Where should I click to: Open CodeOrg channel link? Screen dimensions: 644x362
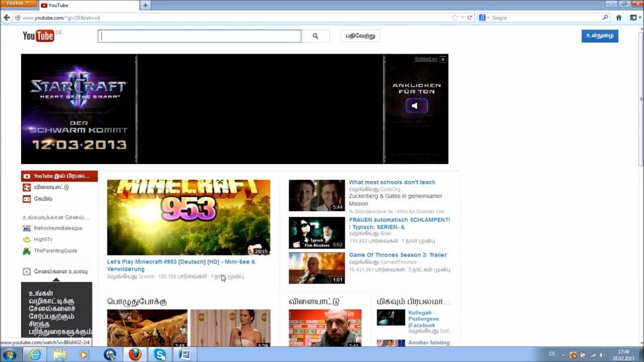tap(390, 190)
